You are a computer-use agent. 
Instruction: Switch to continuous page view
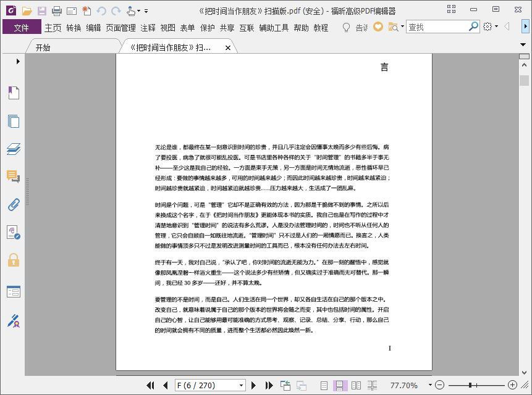pyautogui.click(x=340, y=385)
